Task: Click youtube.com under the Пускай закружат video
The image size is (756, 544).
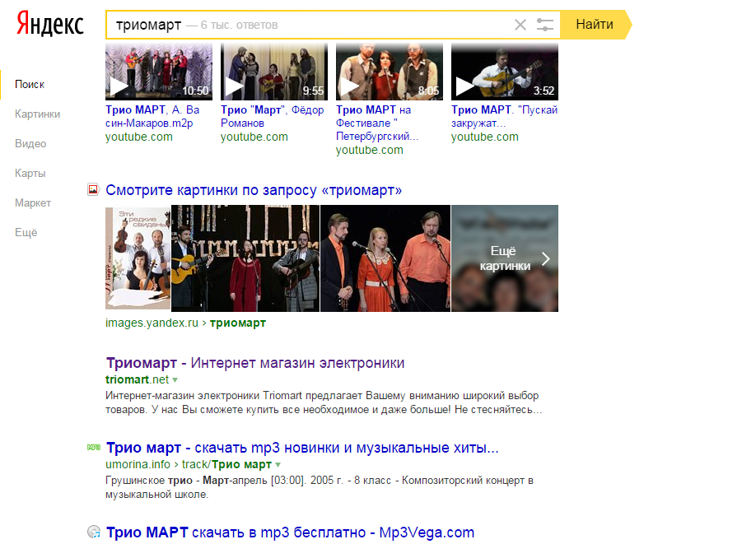Action: [x=484, y=137]
